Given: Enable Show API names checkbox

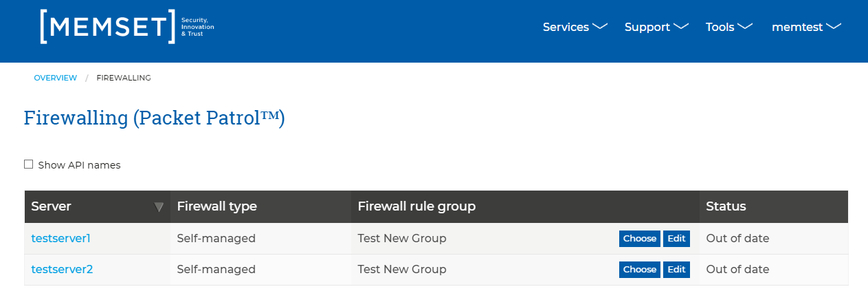Looking at the screenshot, I should [28, 164].
